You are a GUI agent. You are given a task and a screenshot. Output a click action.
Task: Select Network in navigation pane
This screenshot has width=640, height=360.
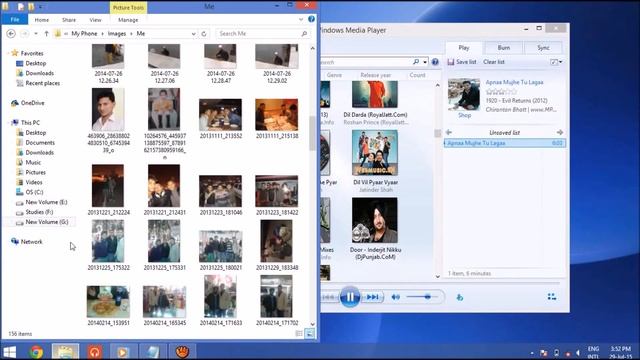click(x=31, y=242)
